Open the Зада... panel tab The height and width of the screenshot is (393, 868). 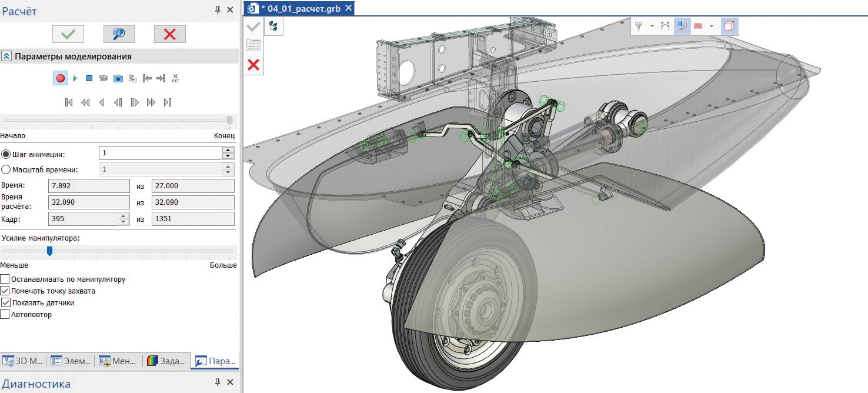[x=168, y=361]
